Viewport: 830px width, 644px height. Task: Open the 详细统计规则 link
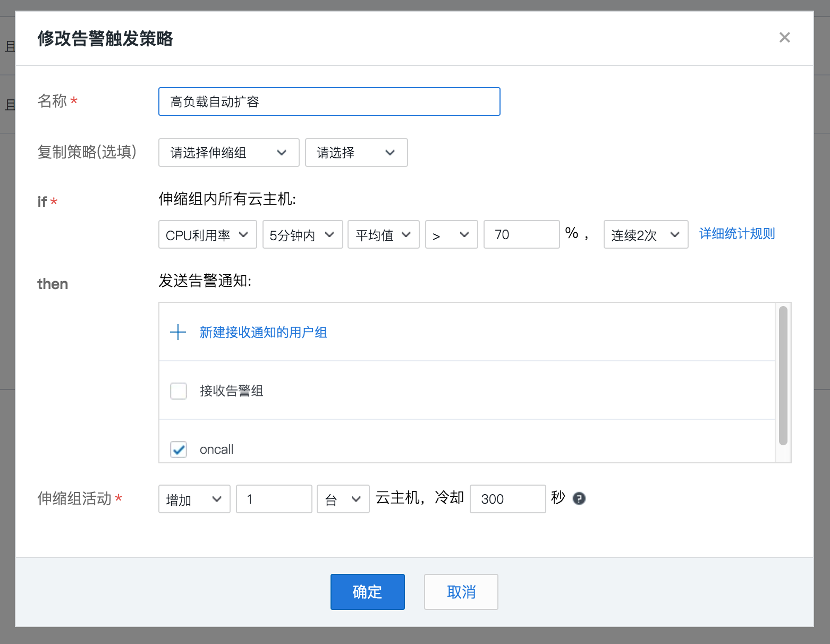[736, 234]
